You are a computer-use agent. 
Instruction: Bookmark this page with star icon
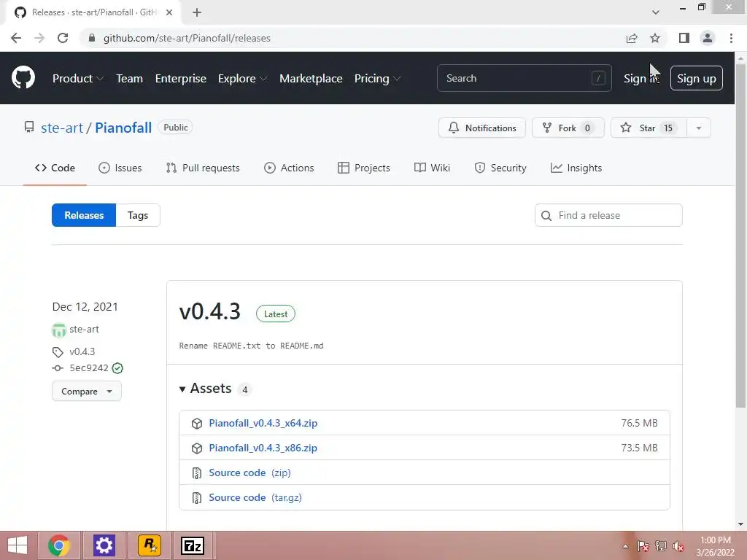click(x=655, y=38)
